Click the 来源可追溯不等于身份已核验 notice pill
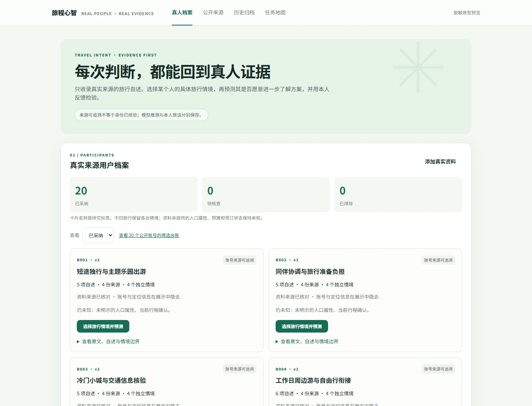Viewport: 532px width, 406px height. [141, 115]
